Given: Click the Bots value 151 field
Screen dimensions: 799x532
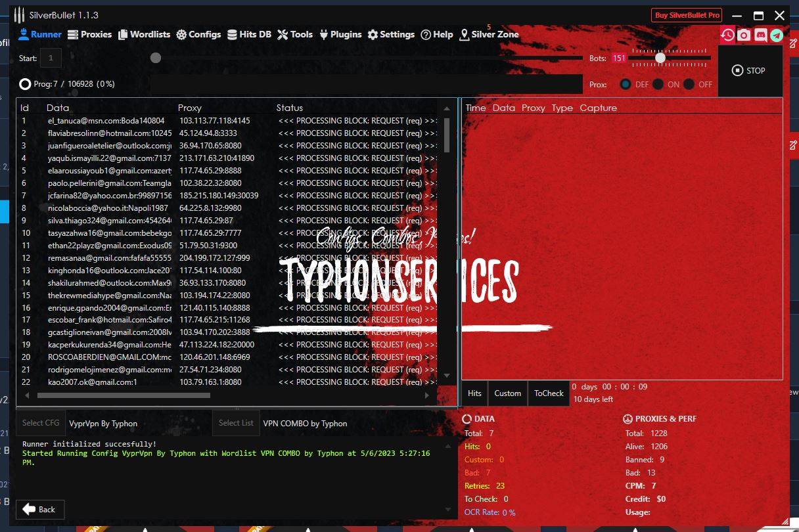Looking at the screenshot, I should coord(618,58).
